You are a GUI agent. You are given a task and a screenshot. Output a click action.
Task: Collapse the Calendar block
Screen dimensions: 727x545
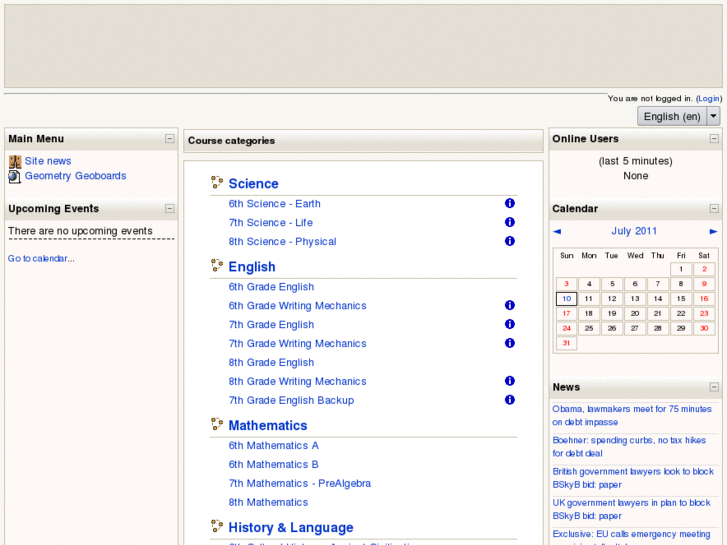(x=714, y=209)
